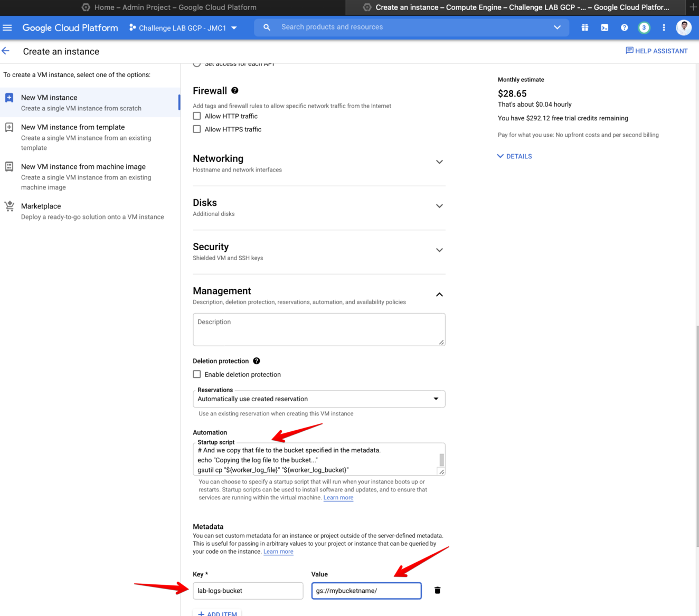Image resolution: width=699 pixels, height=616 pixels.
Task: Check Enable deletion protection
Action: point(197,374)
